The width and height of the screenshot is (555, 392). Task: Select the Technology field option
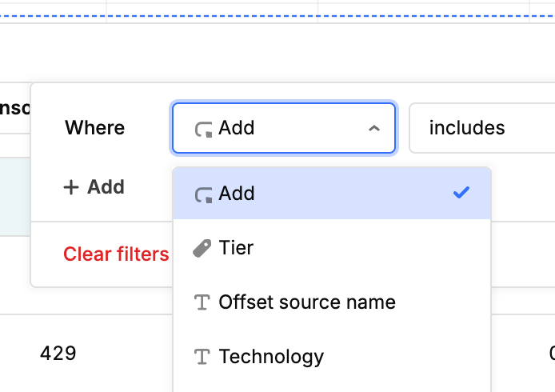pos(271,357)
